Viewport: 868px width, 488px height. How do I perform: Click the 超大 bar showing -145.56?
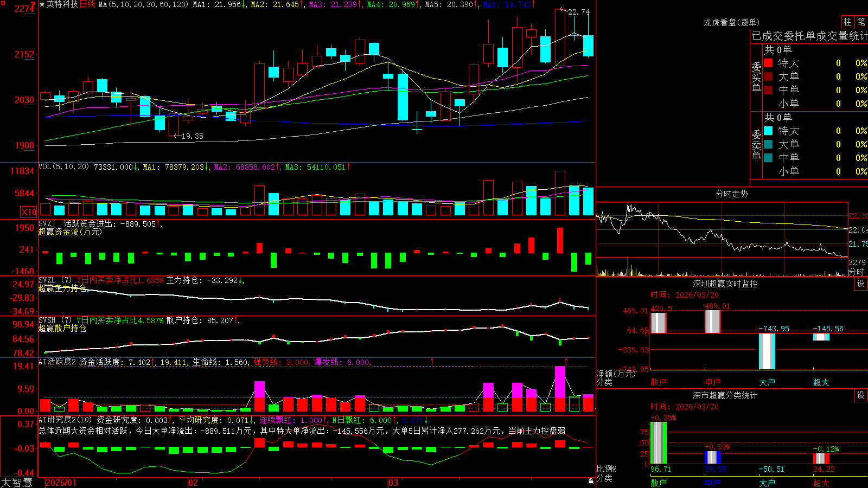tap(821, 337)
